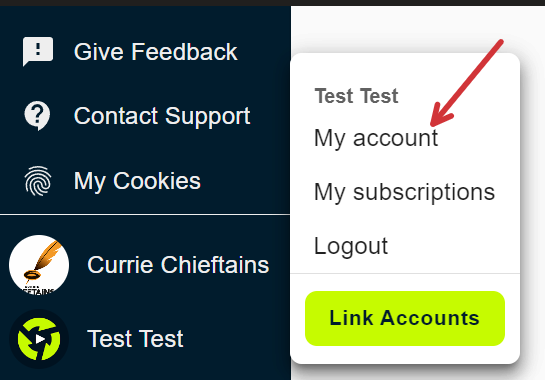Click the red arrow annotation
The height and width of the screenshot is (380, 545).
click(x=466, y=83)
